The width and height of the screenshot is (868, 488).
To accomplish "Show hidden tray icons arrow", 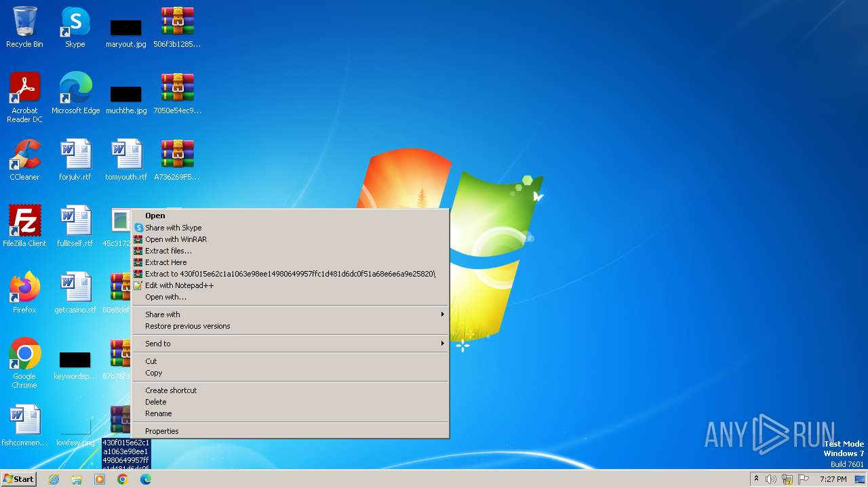I will 756,479.
